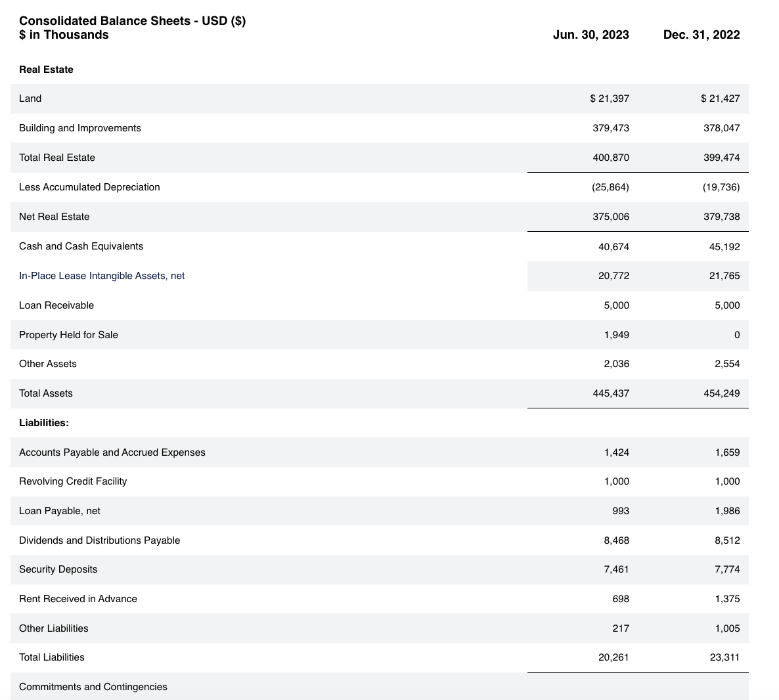Select the Building and Improvements row
779x700 pixels.
[79, 128]
